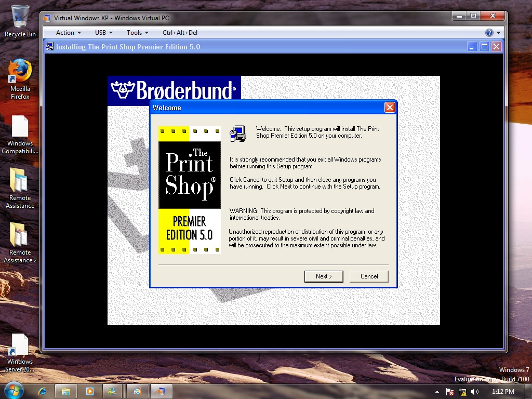Send Ctrl+Alt+Del to the virtual machine

(x=180, y=33)
